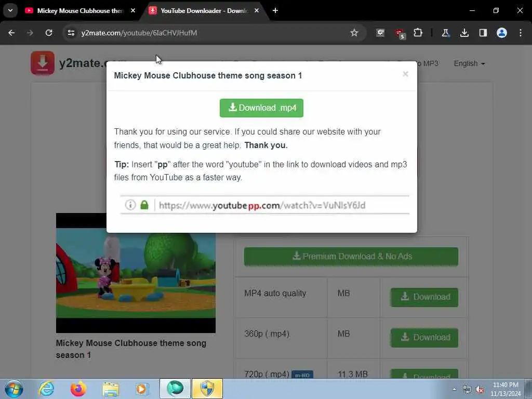The width and height of the screenshot is (532, 399).
Task: Close the download dialog with the X
Action: [405, 74]
